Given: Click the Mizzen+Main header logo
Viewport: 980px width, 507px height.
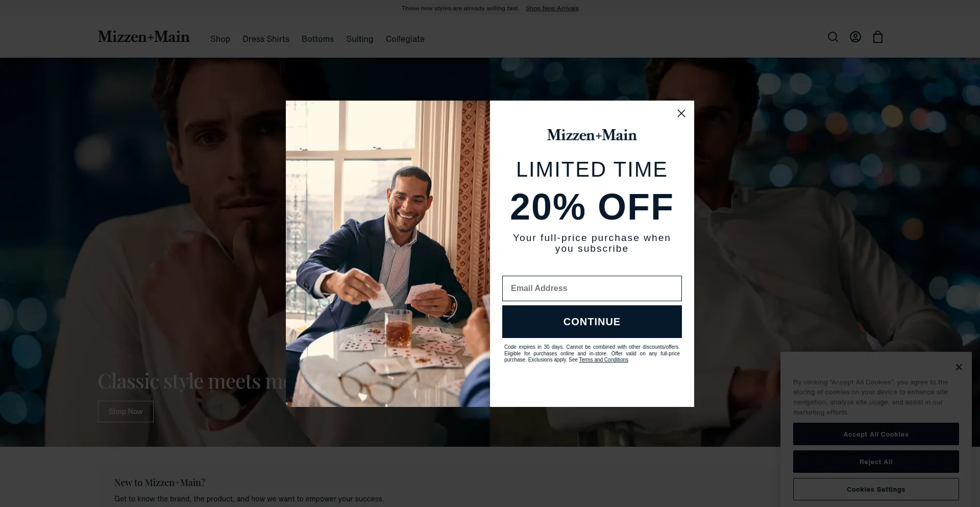Looking at the screenshot, I should click(143, 37).
